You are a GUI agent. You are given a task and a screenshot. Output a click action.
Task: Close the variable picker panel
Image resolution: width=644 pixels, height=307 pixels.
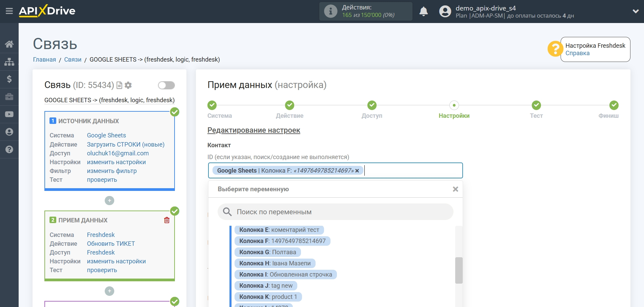coord(456,189)
